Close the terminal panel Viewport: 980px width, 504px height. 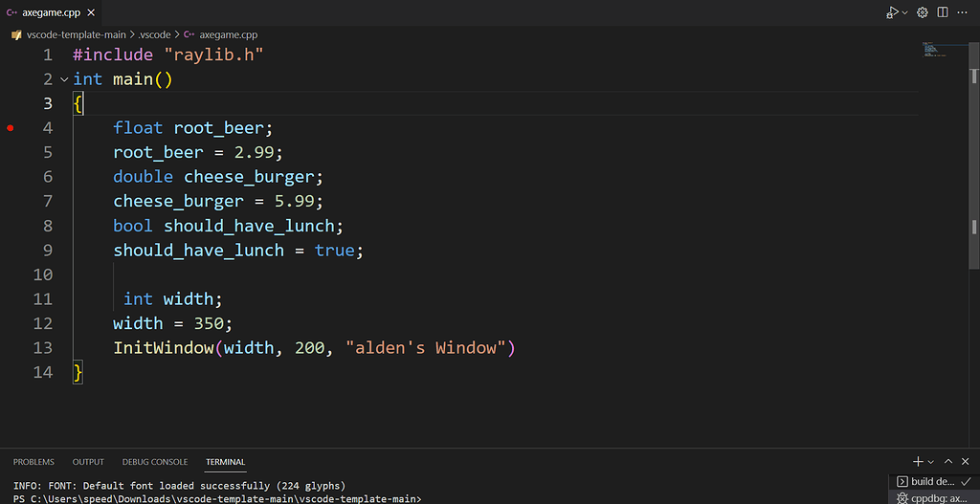tap(966, 462)
